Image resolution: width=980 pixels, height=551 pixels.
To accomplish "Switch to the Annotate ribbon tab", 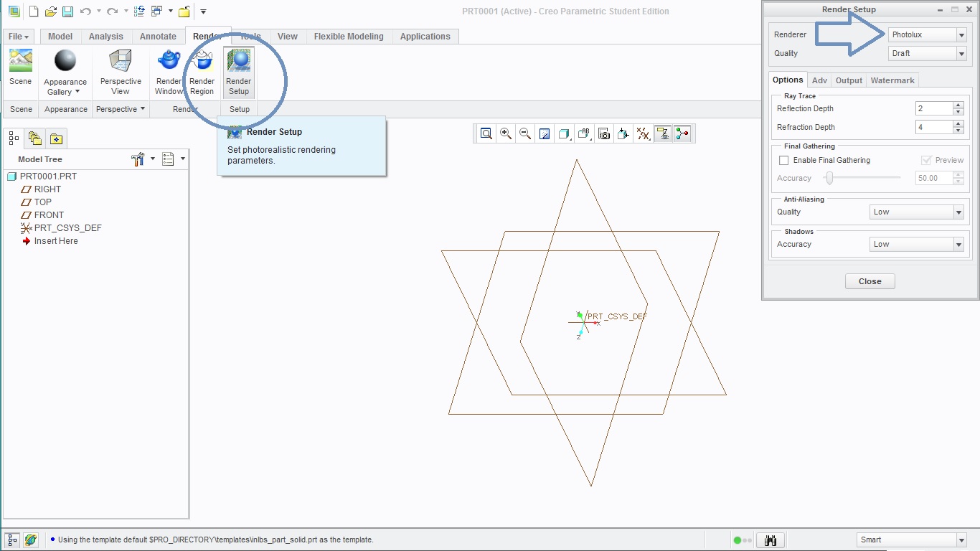I will (x=158, y=37).
